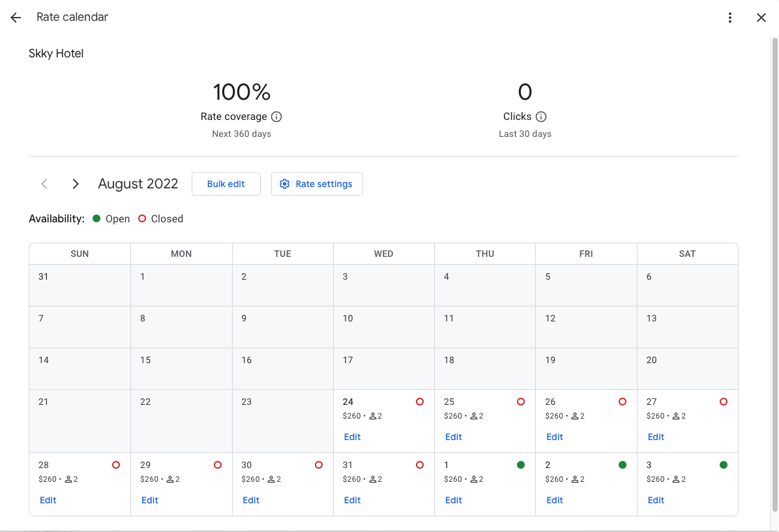The image size is (779, 532).
Task: Click the gear icon on Rate settings
Action: click(285, 184)
